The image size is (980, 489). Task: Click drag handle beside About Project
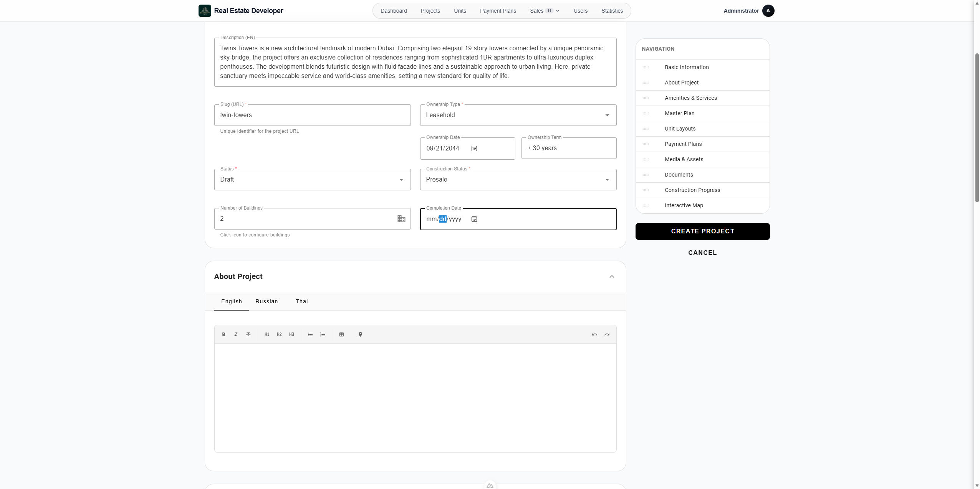pos(646,83)
